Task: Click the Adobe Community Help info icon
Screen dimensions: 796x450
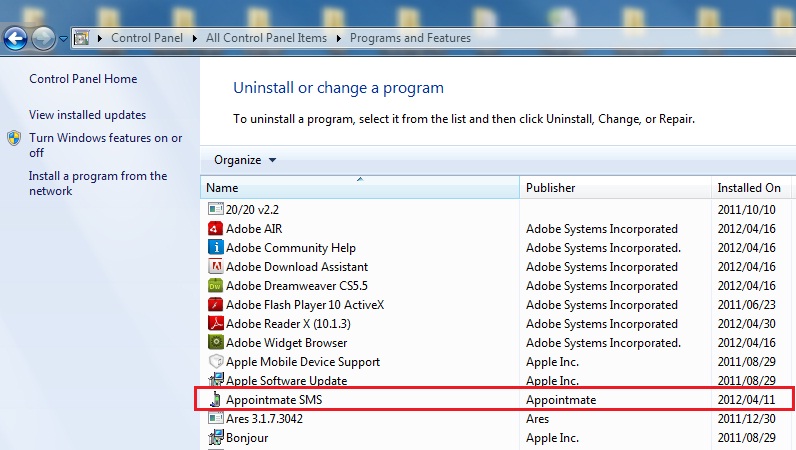Action: (216, 247)
